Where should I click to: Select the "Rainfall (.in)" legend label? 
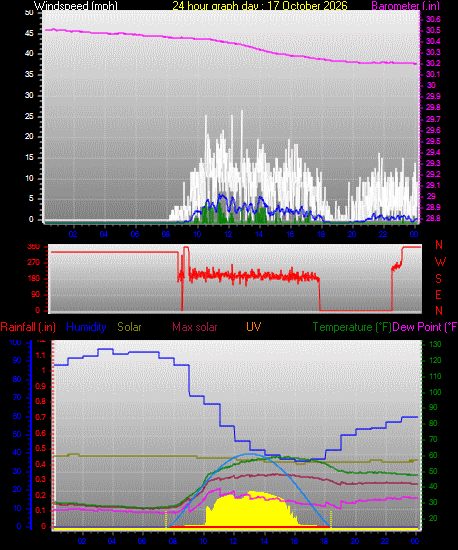(28, 327)
